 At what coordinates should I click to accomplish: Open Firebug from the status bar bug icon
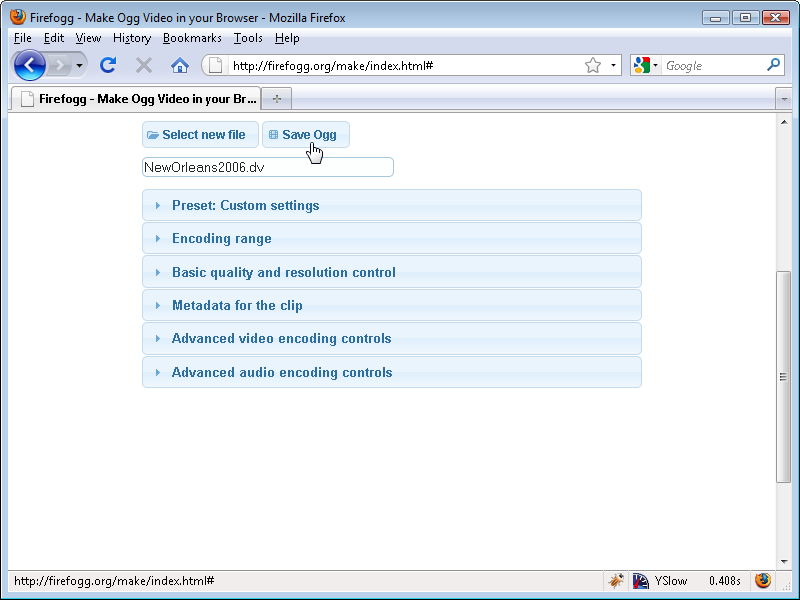pos(616,581)
